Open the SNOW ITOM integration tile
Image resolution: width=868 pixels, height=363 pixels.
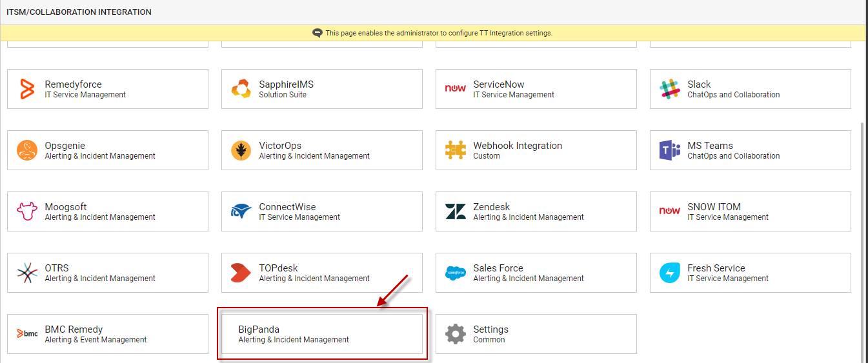click(x=751, y=211)
